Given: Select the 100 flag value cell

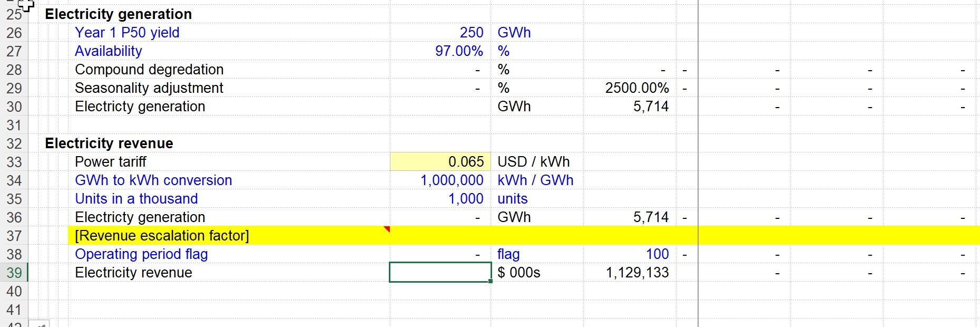Looking at the screenshot, I should [658, 254].
